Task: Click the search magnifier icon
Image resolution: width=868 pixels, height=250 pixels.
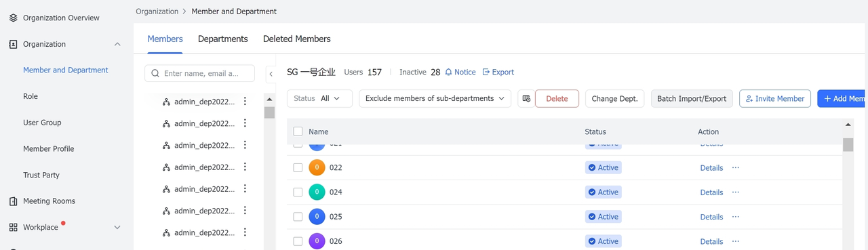Action: click(x=155, y=73)
